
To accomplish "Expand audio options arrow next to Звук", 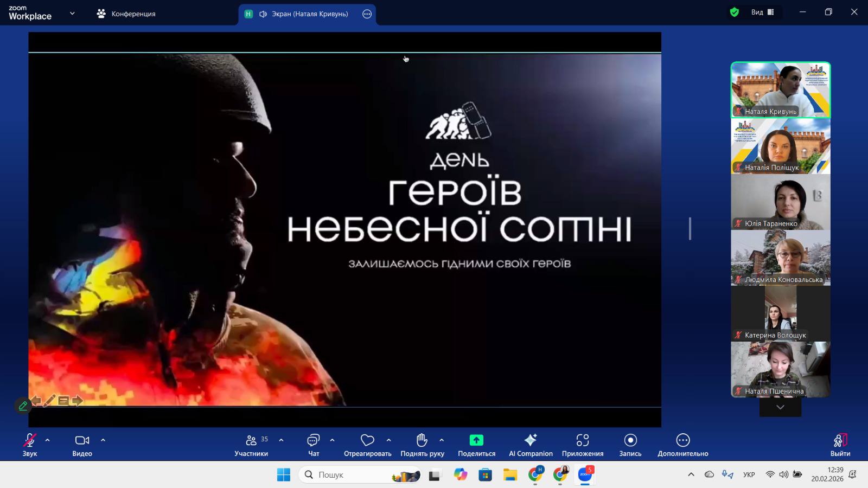I will [x=48, y=440].
